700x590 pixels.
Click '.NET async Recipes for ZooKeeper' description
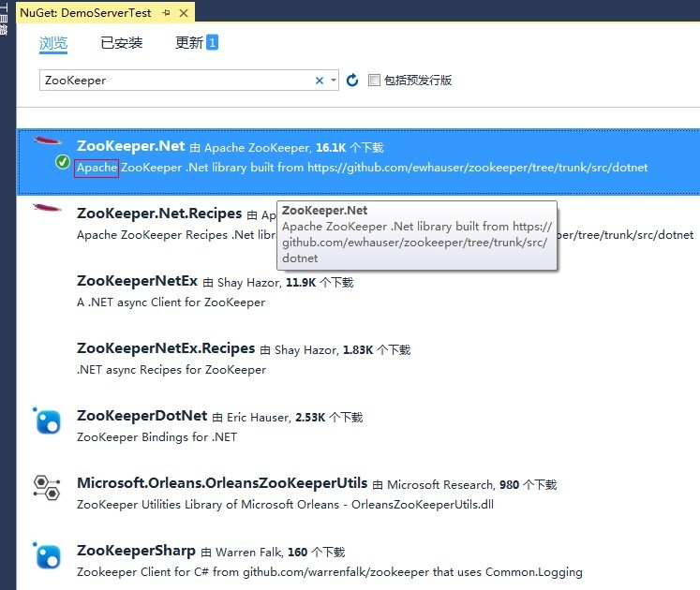(171, 370)
